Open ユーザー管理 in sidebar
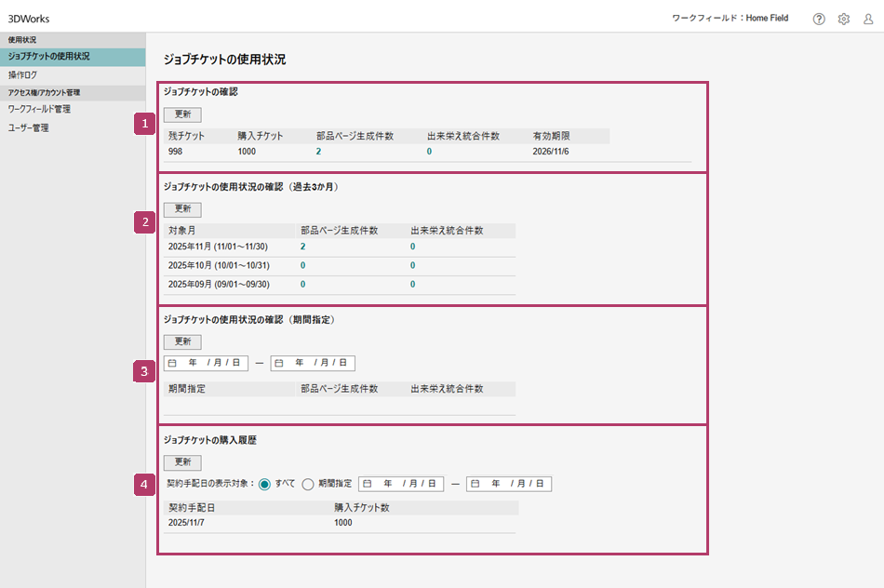 coord(29,127)
